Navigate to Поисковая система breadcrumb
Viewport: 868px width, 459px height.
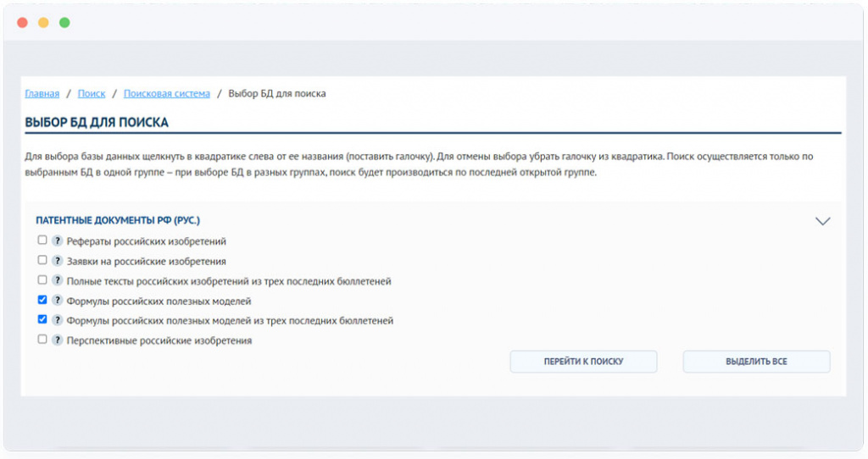(x=166, y=94)
